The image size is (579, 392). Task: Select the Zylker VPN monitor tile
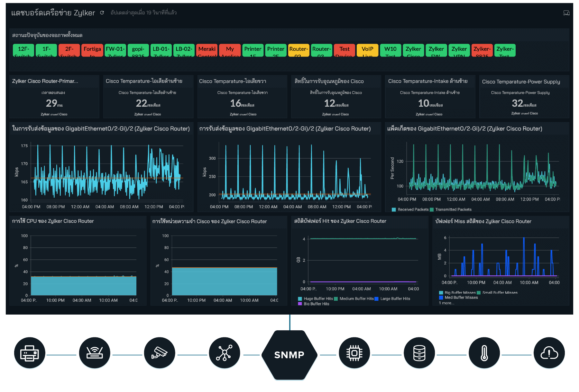459,50
